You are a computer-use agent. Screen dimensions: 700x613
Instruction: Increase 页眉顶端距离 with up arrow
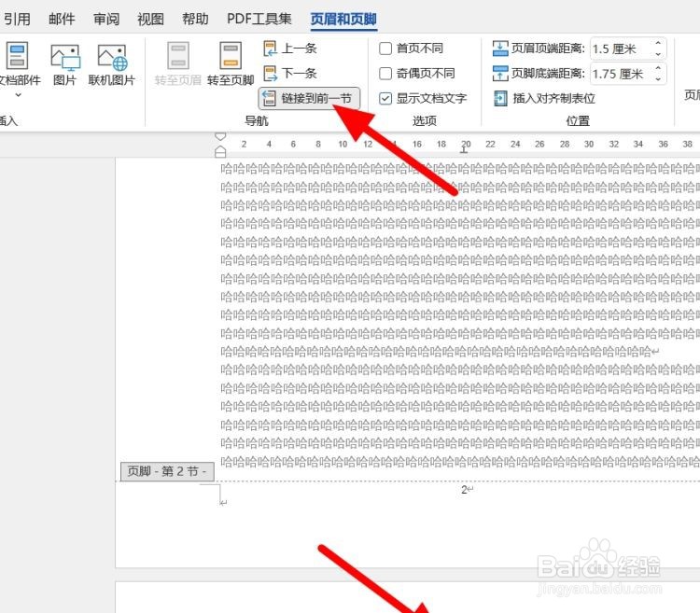[658, 43]
